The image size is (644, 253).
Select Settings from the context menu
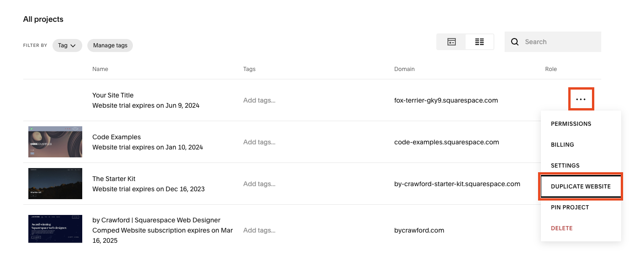pos(581,166)
